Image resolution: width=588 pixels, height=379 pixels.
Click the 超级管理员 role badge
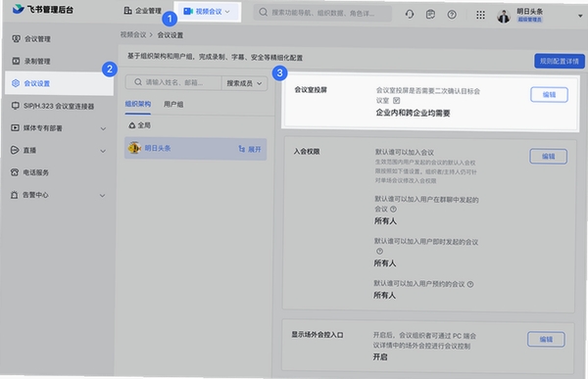529,20
